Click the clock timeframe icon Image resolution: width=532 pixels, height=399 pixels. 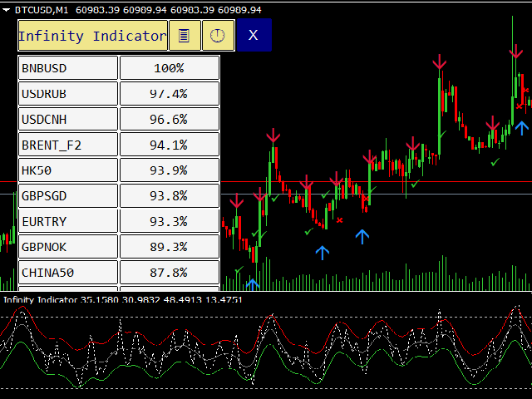[x=218, y=36]
